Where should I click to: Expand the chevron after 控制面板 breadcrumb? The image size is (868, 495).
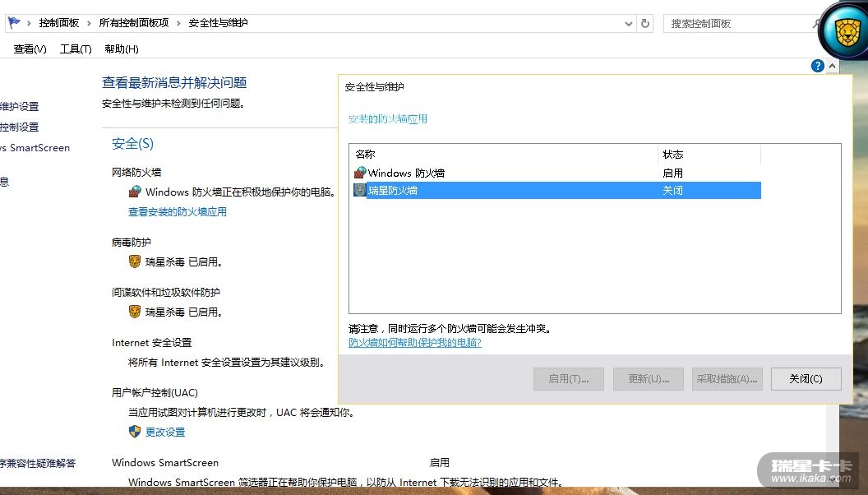(89, 23)
